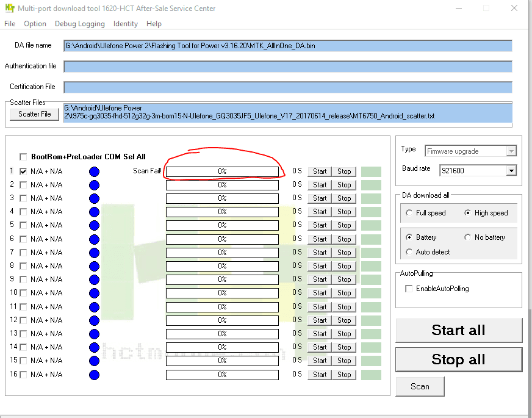Open the Help menu
The image size is (532, 418).
pos(154,24)
